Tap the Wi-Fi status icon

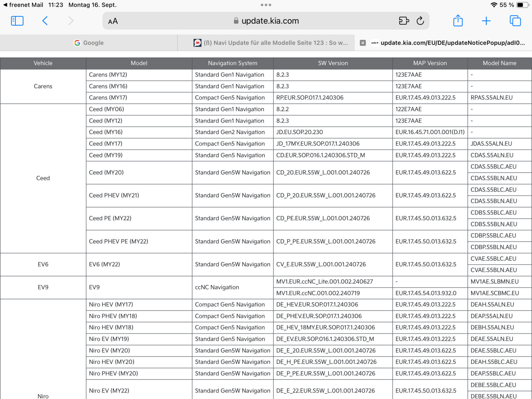(x=494, y=5)
